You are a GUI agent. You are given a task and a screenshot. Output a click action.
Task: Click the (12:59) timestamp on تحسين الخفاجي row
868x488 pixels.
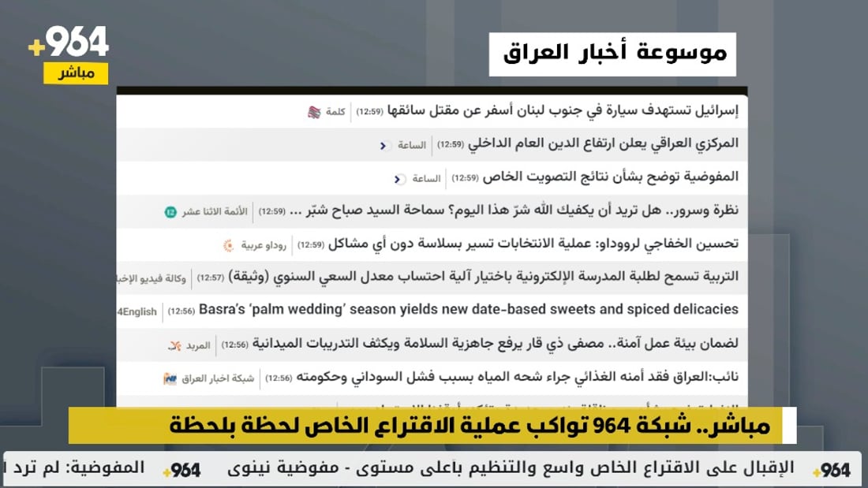311,244
